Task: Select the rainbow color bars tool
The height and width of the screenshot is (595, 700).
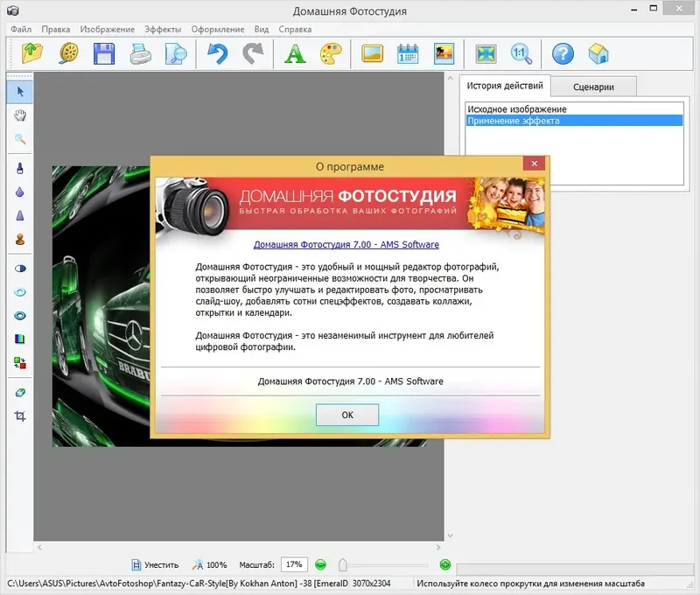Action: click(x=20, y=339)
